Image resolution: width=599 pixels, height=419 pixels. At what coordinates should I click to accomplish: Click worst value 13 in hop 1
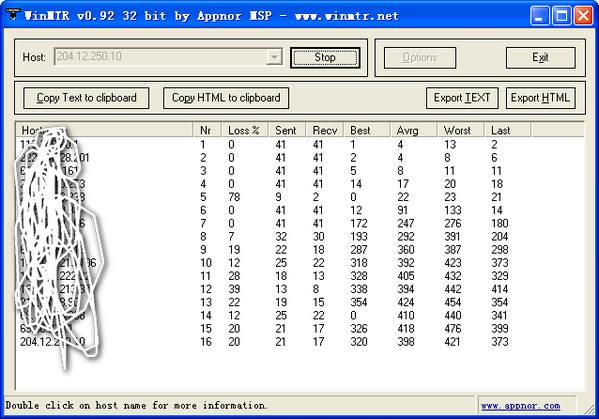point(450,144)
